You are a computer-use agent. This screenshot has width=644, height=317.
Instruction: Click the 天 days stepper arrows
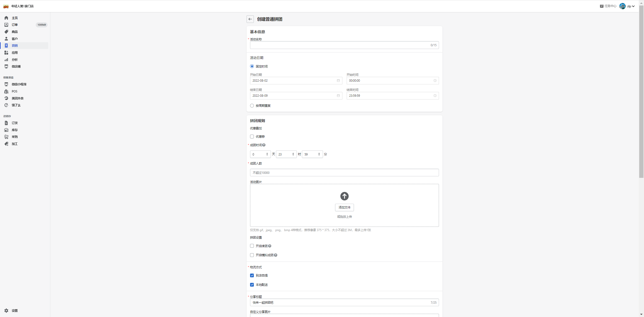267,154
